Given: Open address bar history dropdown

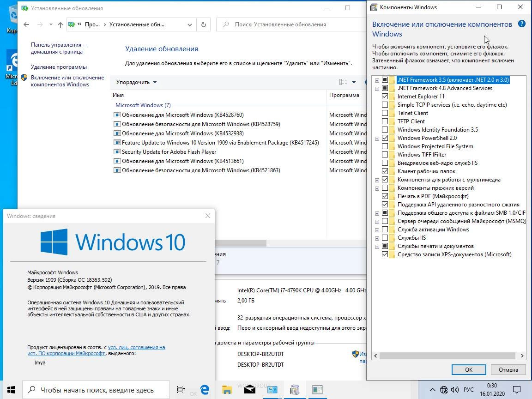Looking at the screenshot, I should [x=190, y=24].
